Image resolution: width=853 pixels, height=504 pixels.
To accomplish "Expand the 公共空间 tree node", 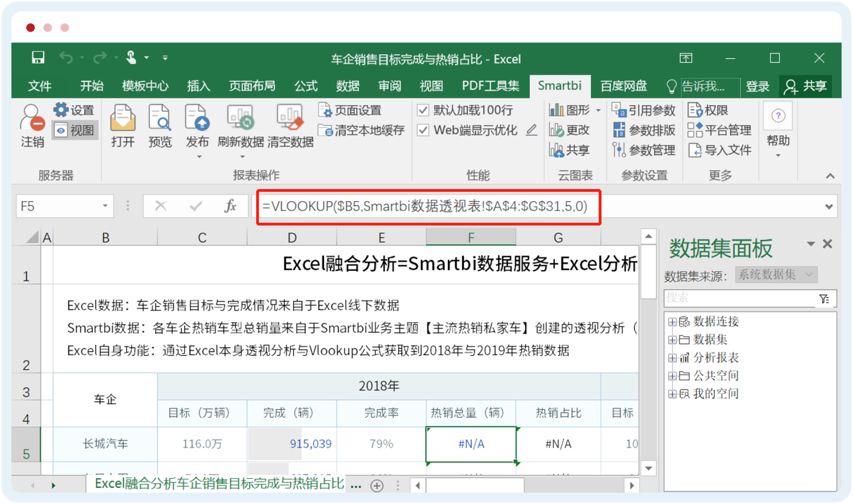I will tap(672, 376).
